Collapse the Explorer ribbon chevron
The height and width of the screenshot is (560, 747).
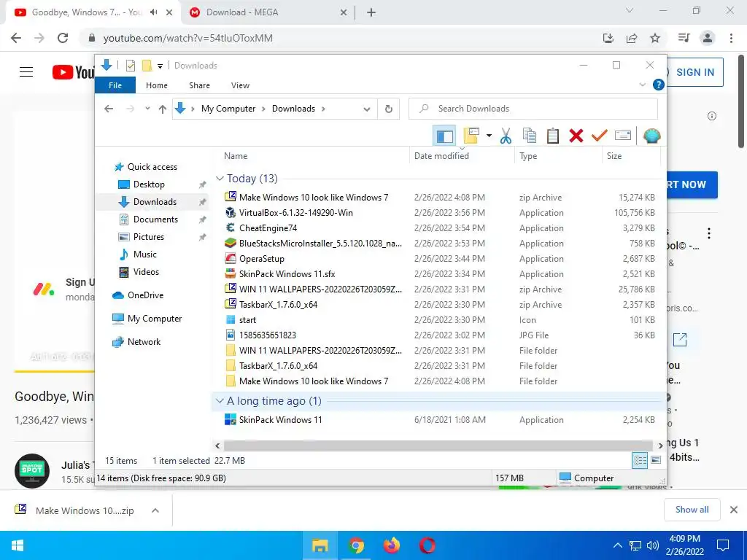(x=642, y=85)
